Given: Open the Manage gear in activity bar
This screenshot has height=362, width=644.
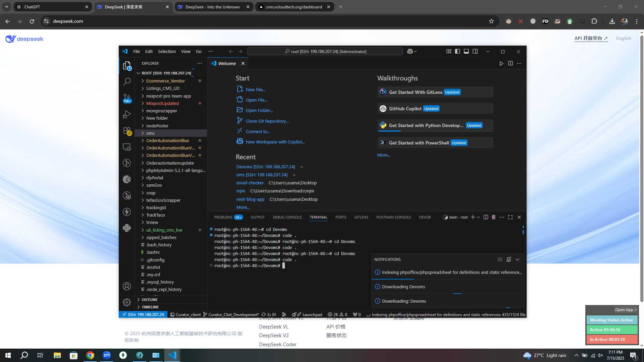Looking at the screenshot, I should [x=127, y=302].
